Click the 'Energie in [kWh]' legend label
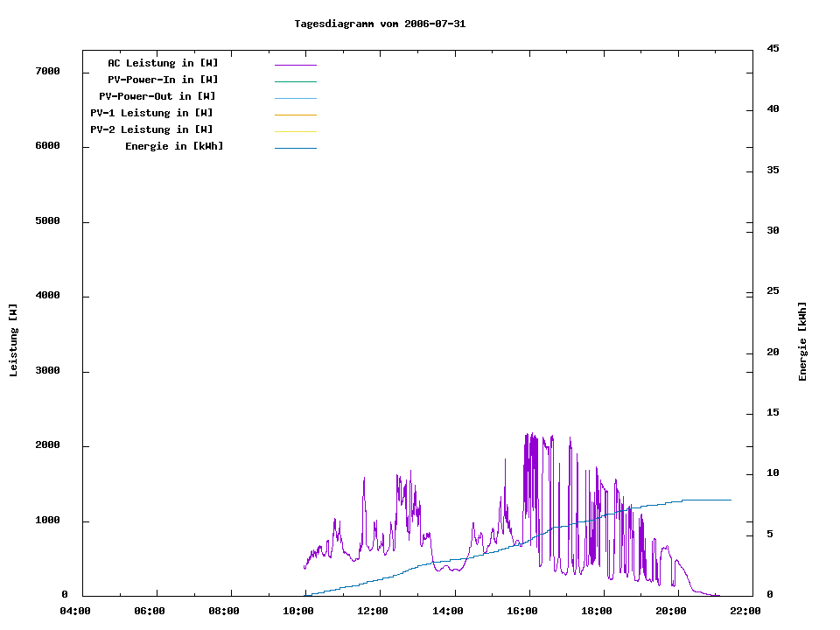This screenshot has height=630, width=840. (174, 146)
